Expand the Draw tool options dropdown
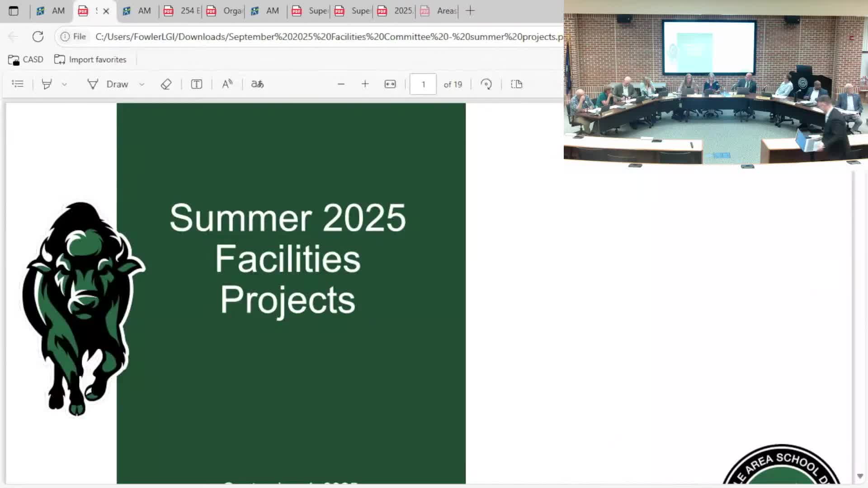 coord(142,84)
